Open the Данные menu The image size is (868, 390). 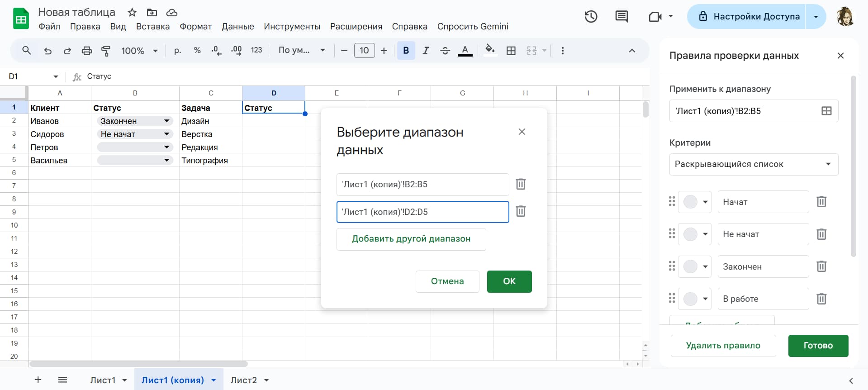(x=237, y=27)
